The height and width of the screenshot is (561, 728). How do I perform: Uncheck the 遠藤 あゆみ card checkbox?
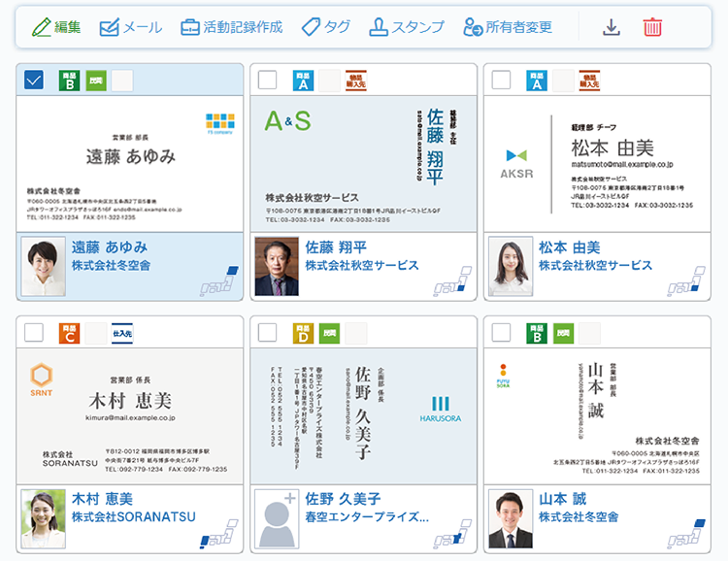tap(34, 81)
